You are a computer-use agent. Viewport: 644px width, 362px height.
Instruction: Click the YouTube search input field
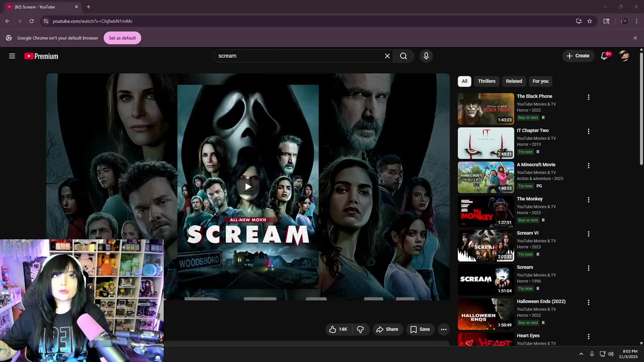pyautogui.click(x=299, y=56)
